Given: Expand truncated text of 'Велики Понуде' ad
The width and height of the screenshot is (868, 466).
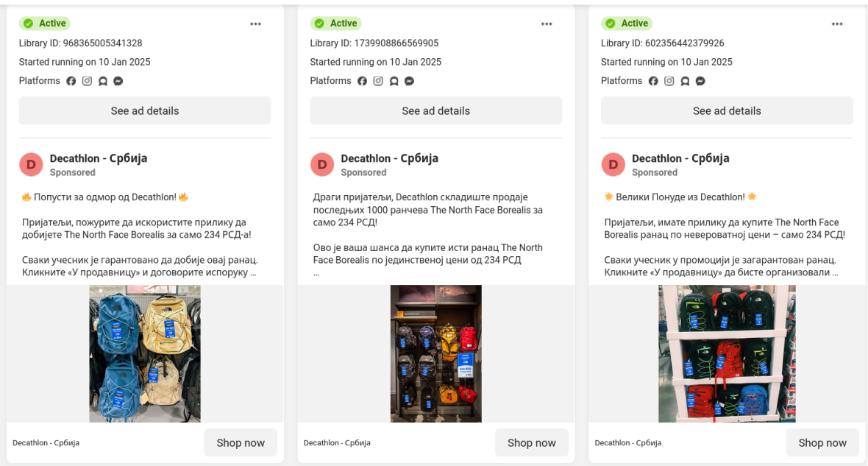Looking at the screenshot, I should tap(835, 272).
